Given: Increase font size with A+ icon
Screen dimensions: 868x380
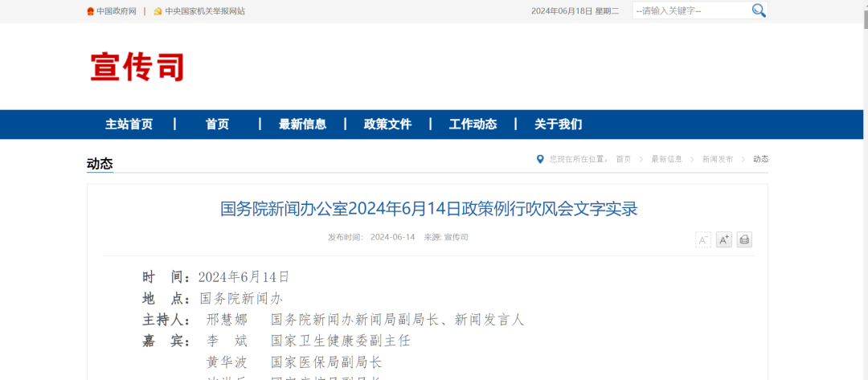Looking at the screenshot, I should click(x=723, y=239).
